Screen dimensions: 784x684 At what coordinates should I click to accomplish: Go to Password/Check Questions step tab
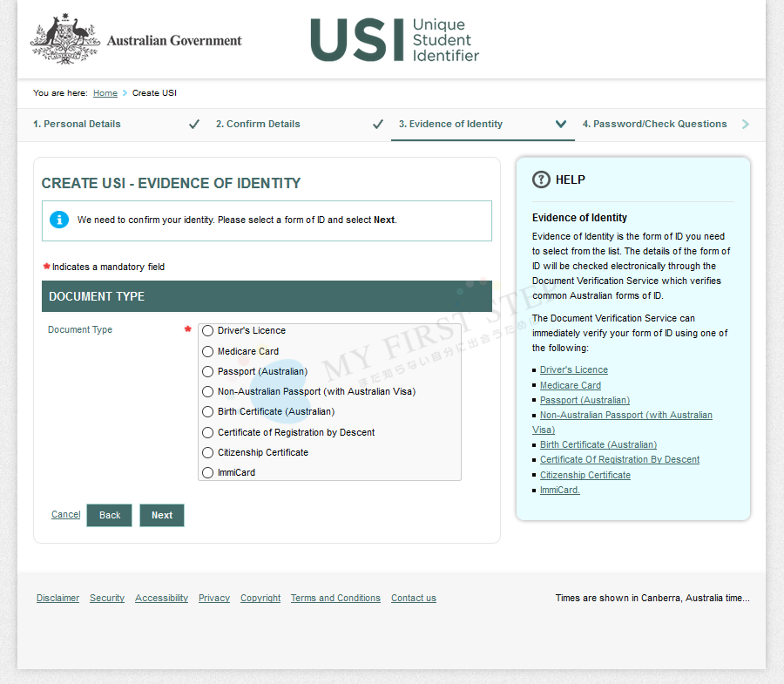[654, 124]
